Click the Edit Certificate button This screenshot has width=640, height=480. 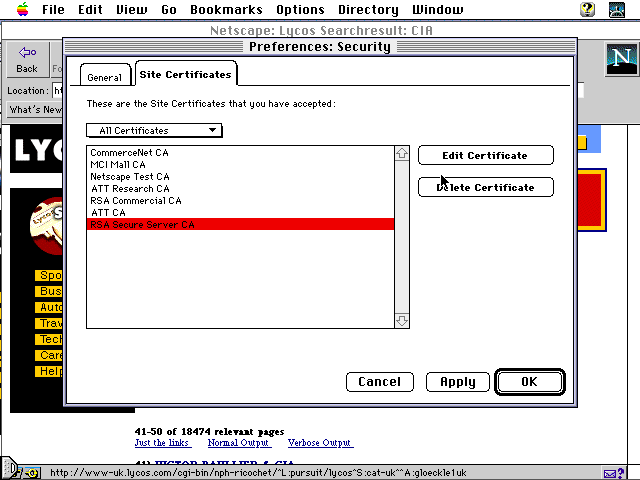[x=486, y=156]
